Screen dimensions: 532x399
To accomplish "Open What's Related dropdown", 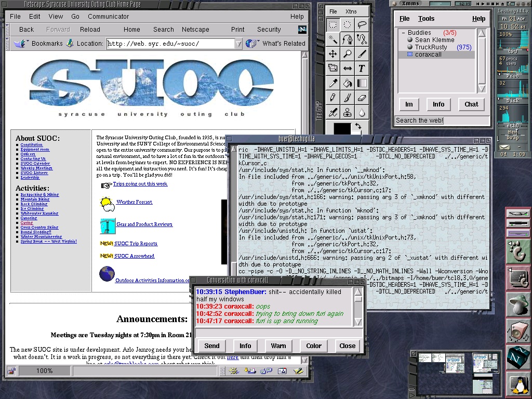I will pyautogui.click(x=275, y=44).
